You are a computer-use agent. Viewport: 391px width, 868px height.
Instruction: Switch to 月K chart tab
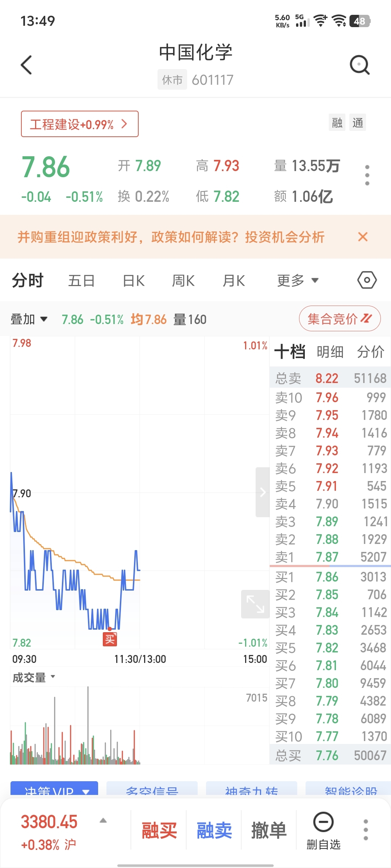[x=234, y=280]
